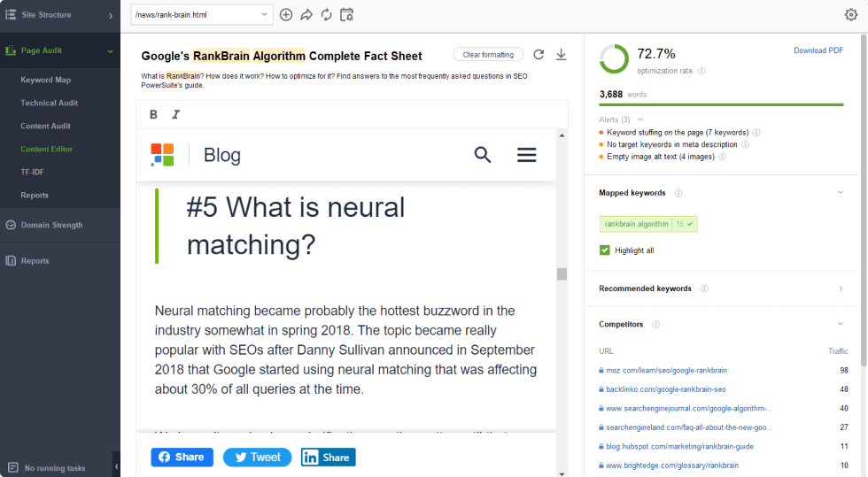Open Technical Audit in sidebar
Screen dimensions: 868x477
coord(50,103)
